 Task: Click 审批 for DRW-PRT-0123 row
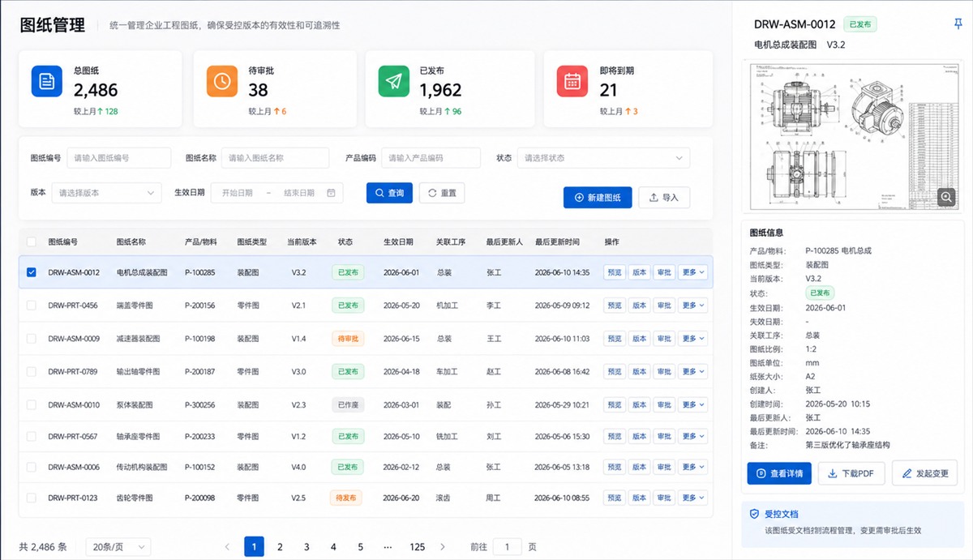664,498
